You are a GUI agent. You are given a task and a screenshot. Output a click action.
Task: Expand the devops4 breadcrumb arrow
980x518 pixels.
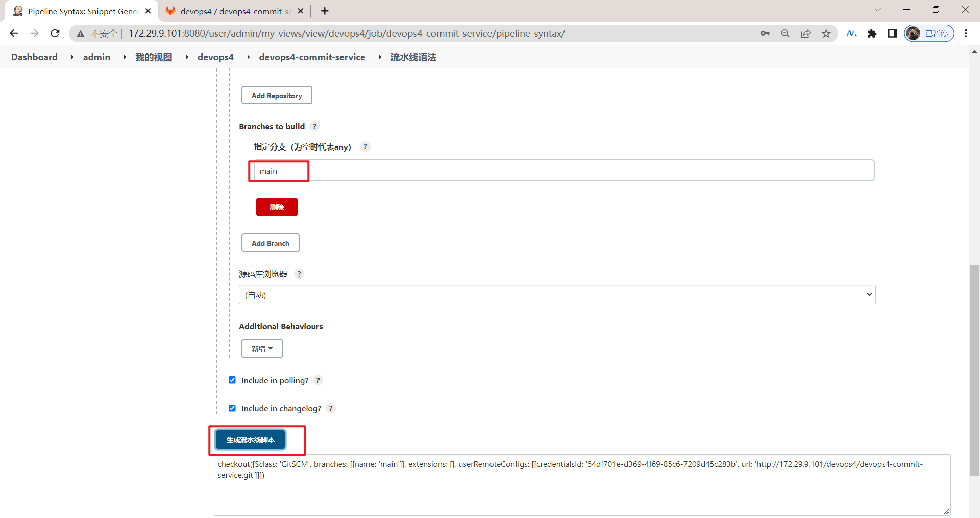(x=248, y=57)
